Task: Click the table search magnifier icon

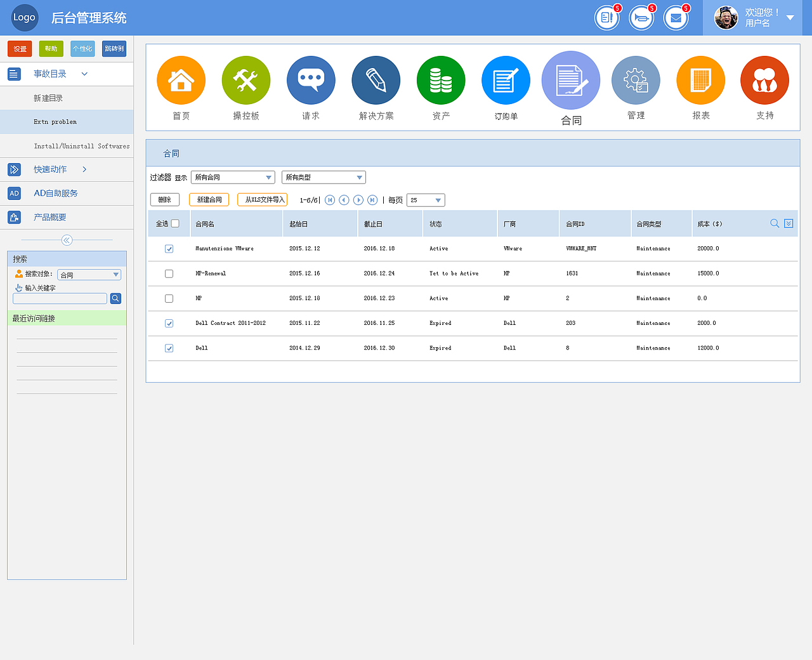Action: tap(775, 223)
